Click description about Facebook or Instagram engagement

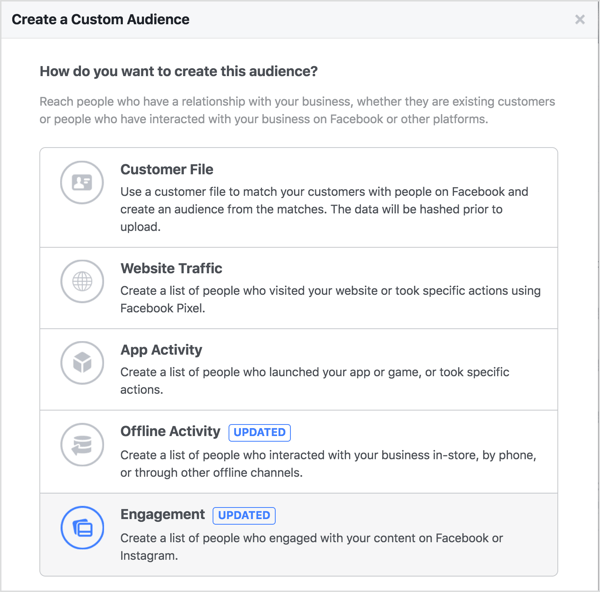point(311,547)
